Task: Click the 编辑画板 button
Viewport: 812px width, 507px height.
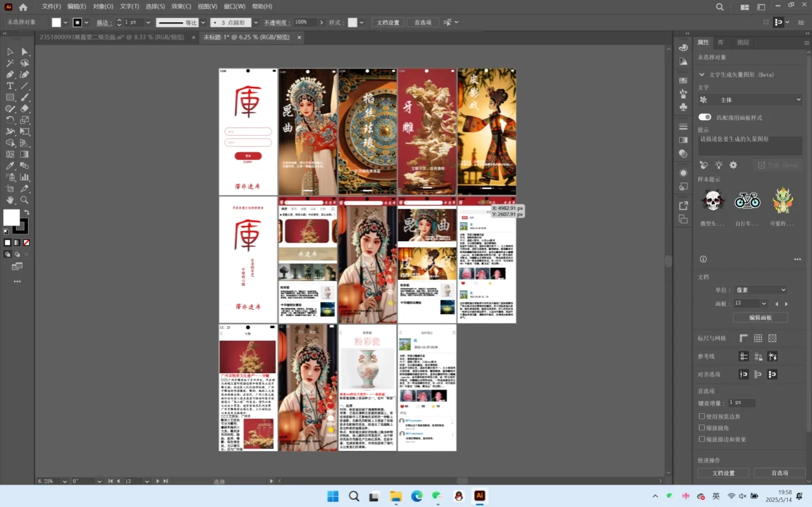Action: point(760,318)
